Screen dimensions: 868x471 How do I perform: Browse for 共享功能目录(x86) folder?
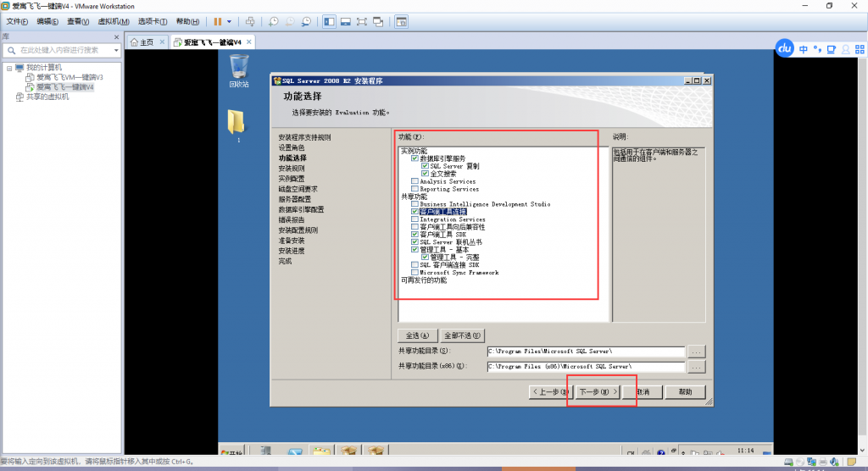(x=697, y=367)
